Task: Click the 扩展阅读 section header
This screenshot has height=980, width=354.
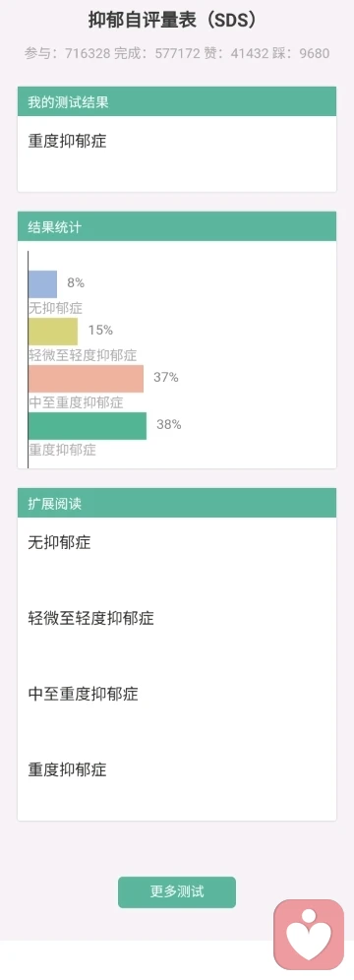Action: pyautogui.click(x=177, y=503)
